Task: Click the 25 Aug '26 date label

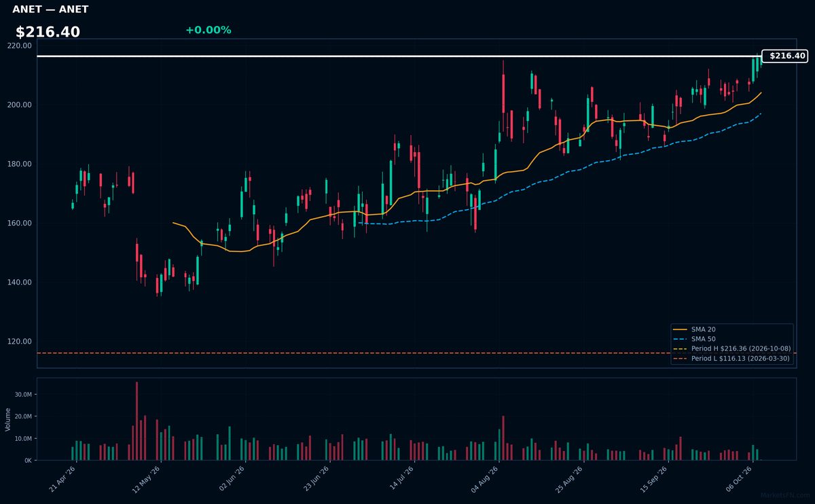Action: point(570,478)
